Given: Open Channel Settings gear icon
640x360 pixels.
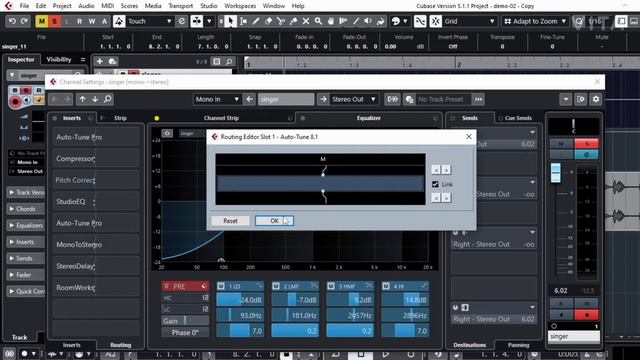Looking at the screenshot, I should [596, 99].
